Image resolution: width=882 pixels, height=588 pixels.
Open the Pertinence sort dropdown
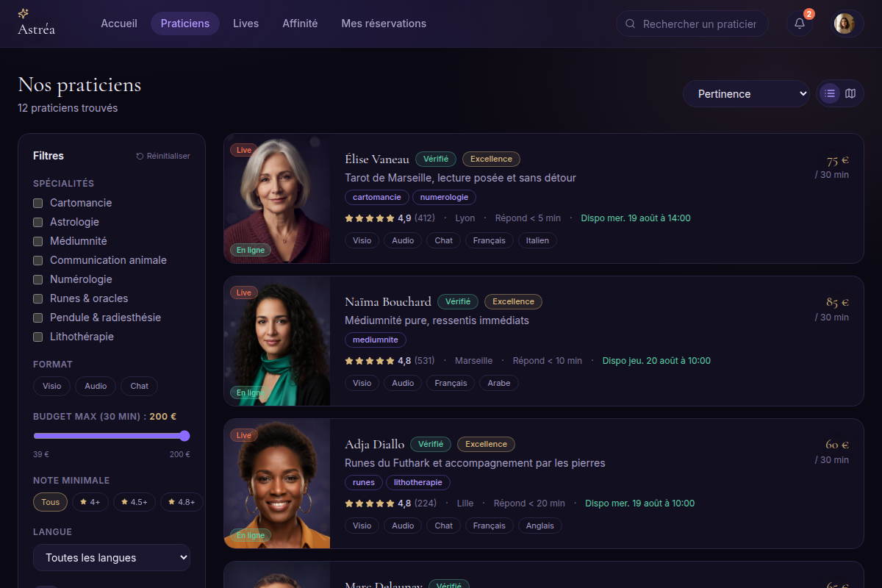(x=746, y=93)
